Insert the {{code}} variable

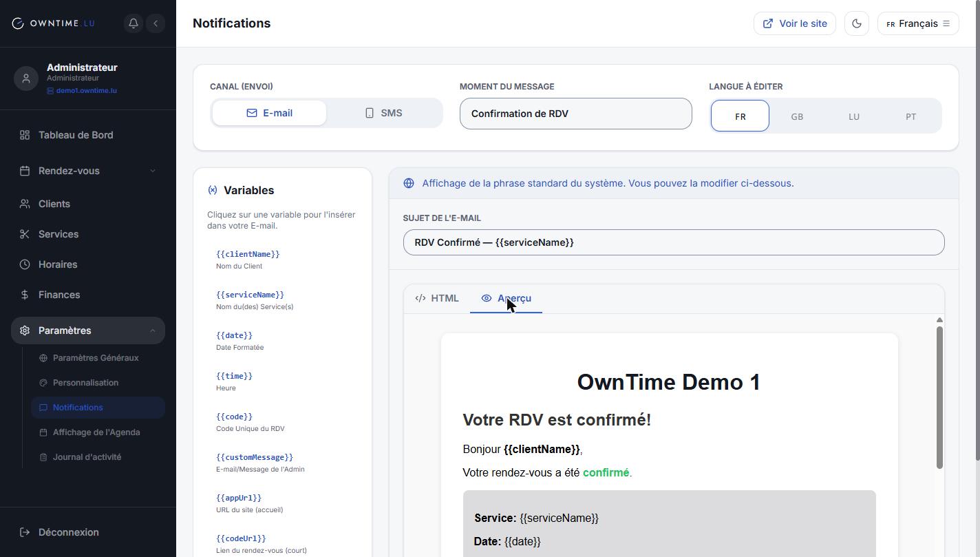(x=282, y=422)
